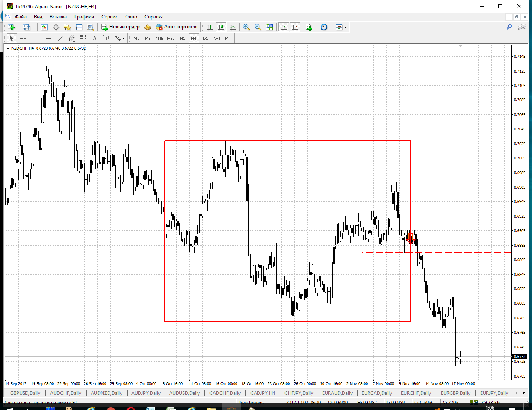Click the Новый ордер button
The image size is (532, 410).
point(121,27)
